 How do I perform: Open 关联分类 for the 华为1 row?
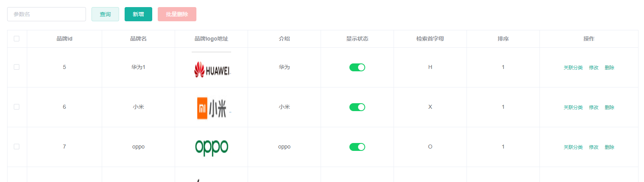pos(573,68)
